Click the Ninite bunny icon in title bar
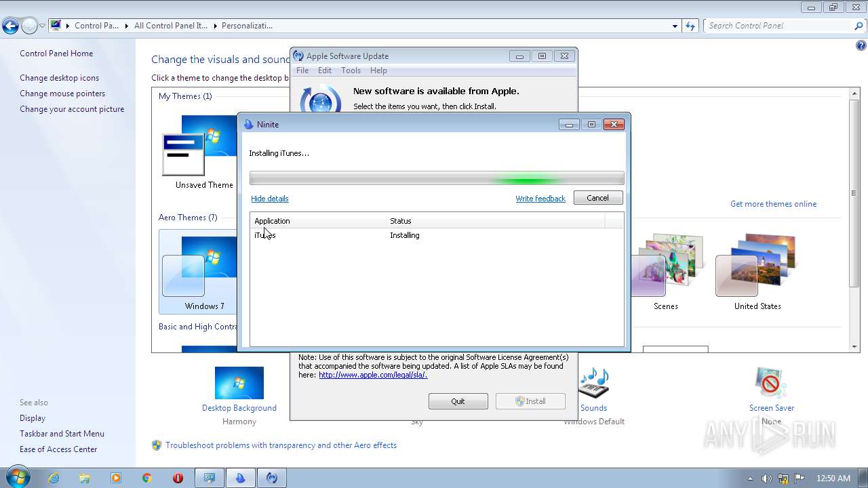Viewport: 868px width, 488px height. tap(248, 125)
